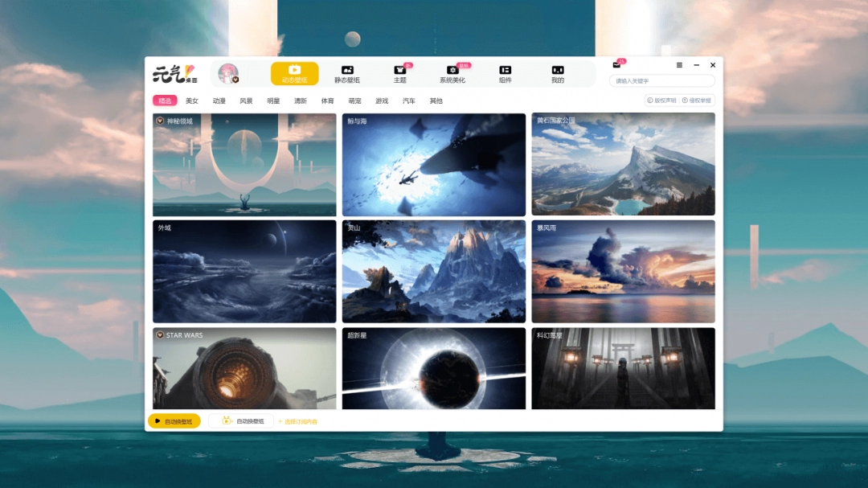868x488 pixels.
Task: Open the 我的 (my) section
Action: pos(557,74)
